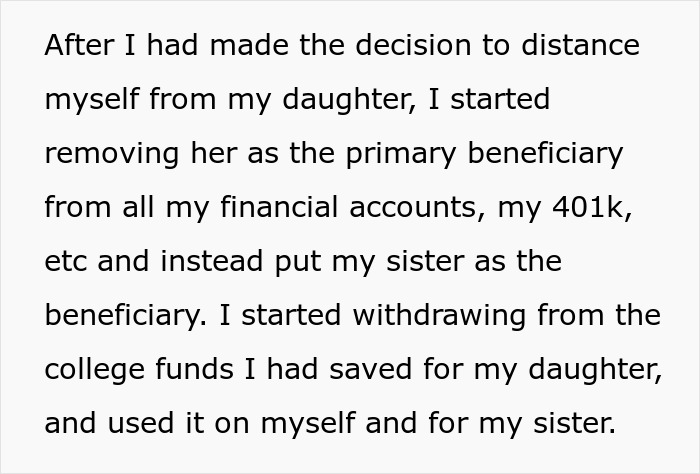The image size is (700, 474).
Task: Click the word "After" at the paragraph start
Action: [78, 47]
